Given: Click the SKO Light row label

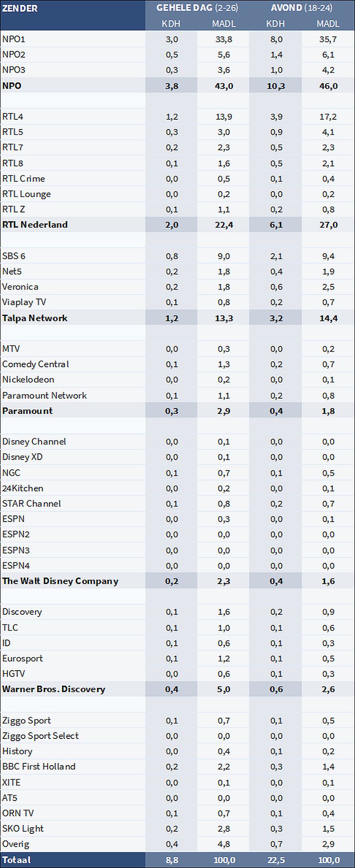Looking at the screenshot, I should pos(23,829).
